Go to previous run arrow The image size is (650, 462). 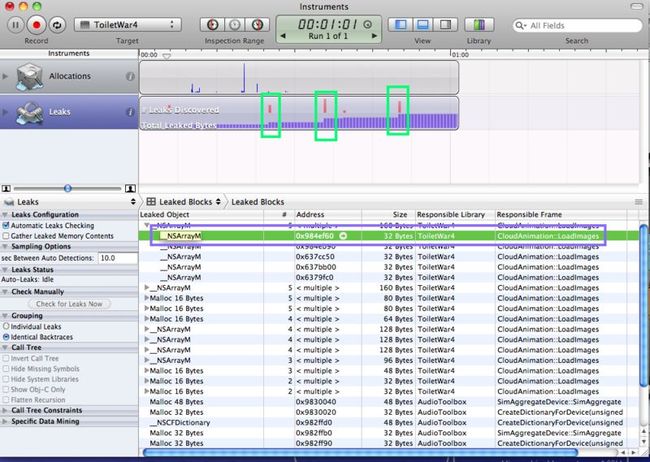point(283,36)
